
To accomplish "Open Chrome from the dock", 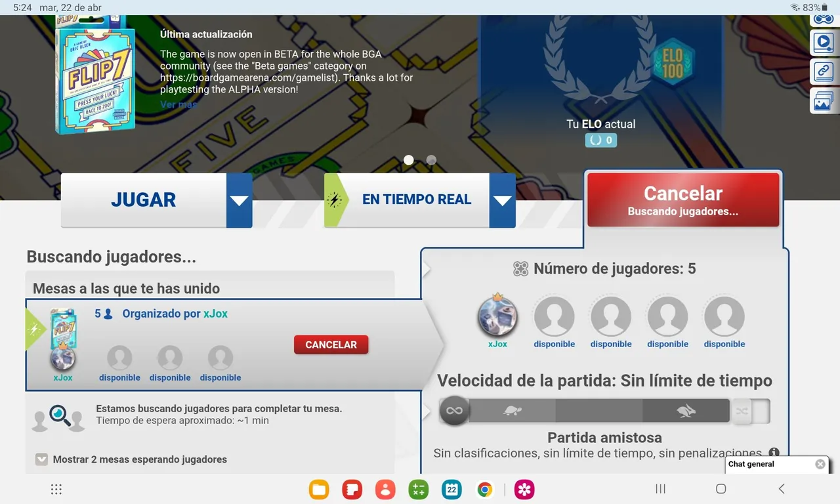I will coord(485,489).
